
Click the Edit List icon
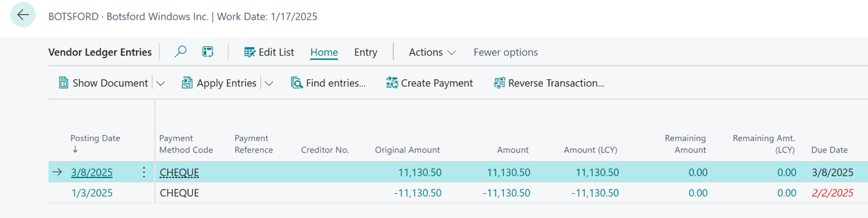250,52
